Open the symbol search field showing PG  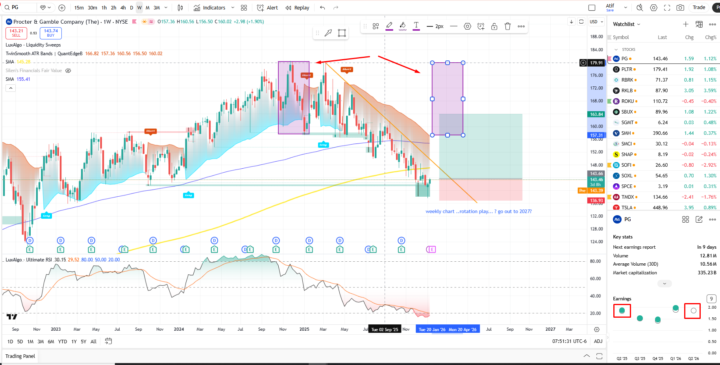[19, 8]
